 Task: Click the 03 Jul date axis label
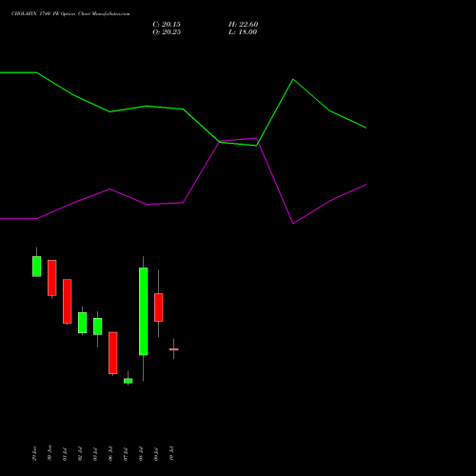(95, 454)
